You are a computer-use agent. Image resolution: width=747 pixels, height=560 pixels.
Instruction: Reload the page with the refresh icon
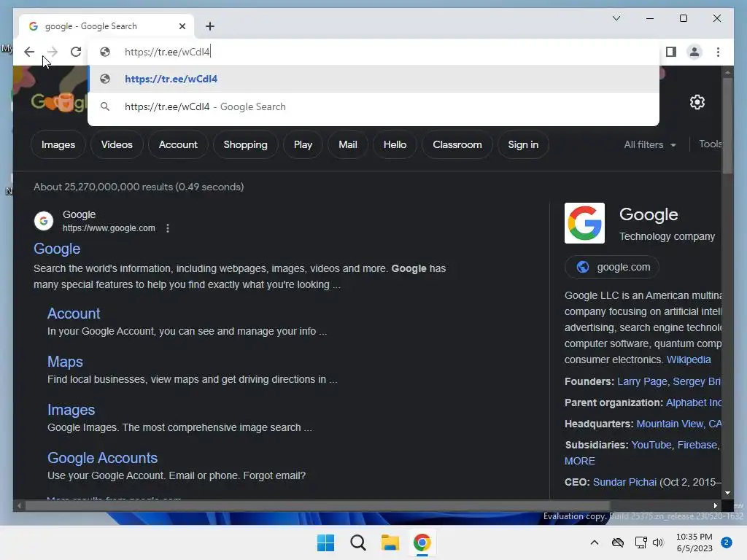tap(76, 52)
